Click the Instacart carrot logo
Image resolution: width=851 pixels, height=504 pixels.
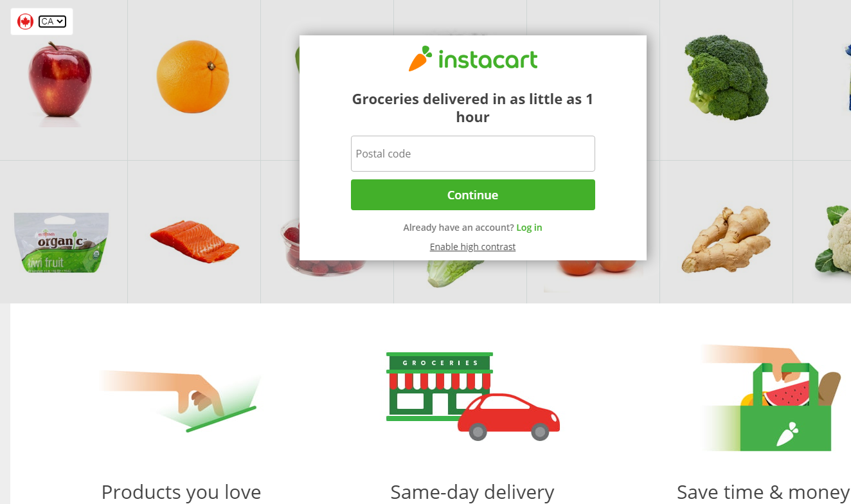pyautogui.click(x=473, y=59)
